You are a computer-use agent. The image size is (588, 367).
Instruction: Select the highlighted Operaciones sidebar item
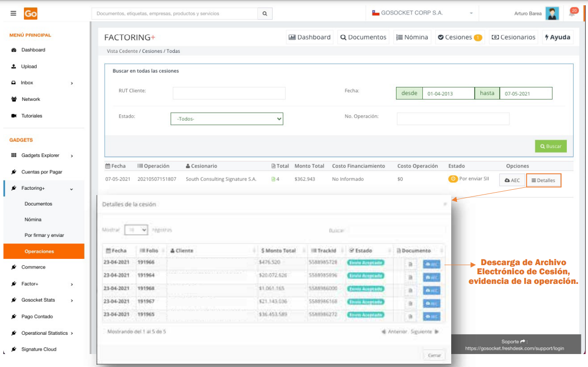coord(44,251)
